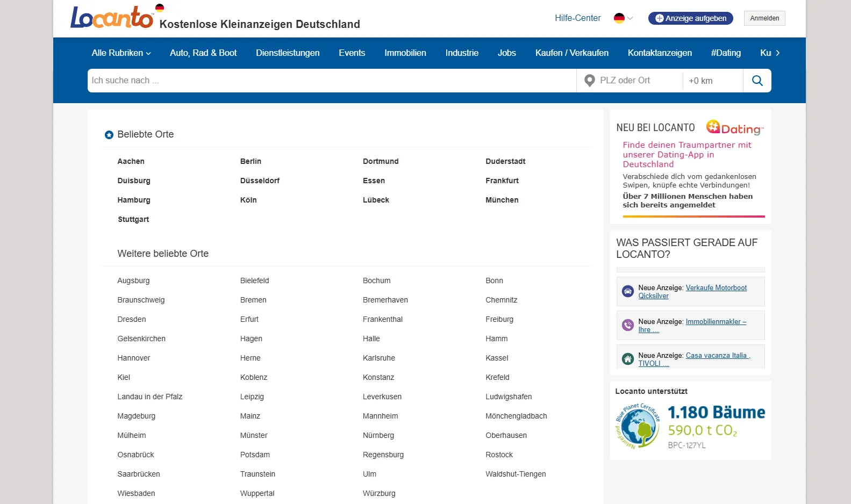This screenshot has height=504, width=851.
Task: Open the #Dating category
Action: tap(726, 53)
